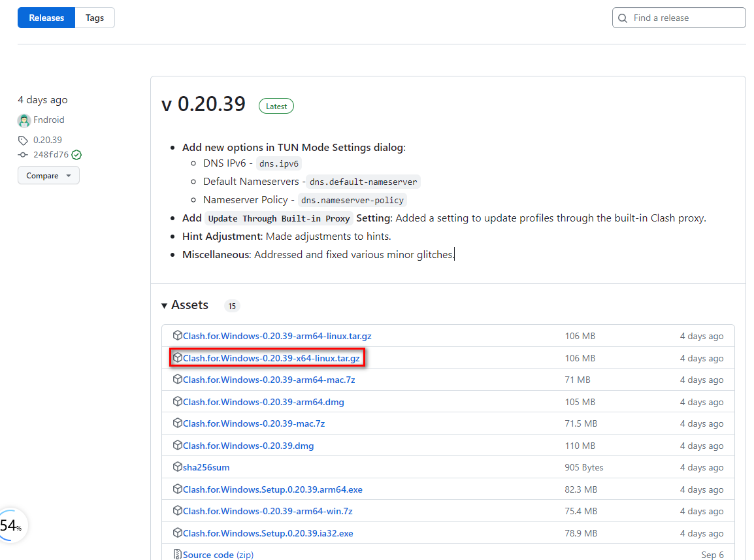Image resolution: width=754 pixels, height=560 pixels.
Task: Download Source code (zip)
Action: (x=218, y=555)
